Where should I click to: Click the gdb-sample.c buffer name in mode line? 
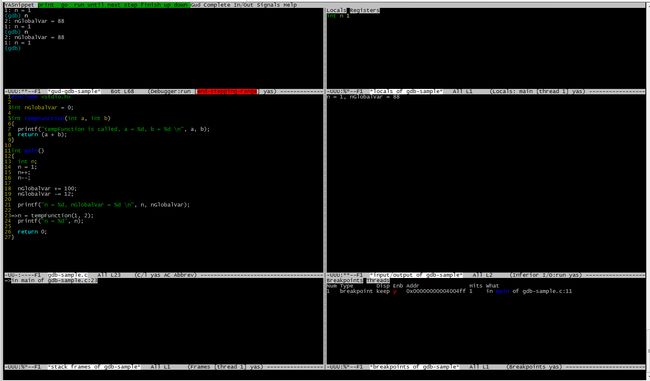click(x=67, y=275)
